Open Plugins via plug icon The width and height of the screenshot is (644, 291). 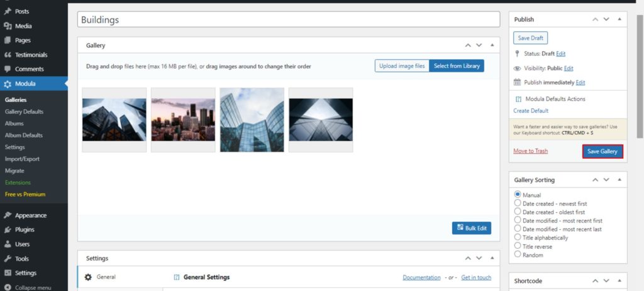click(x=8, y=230)
